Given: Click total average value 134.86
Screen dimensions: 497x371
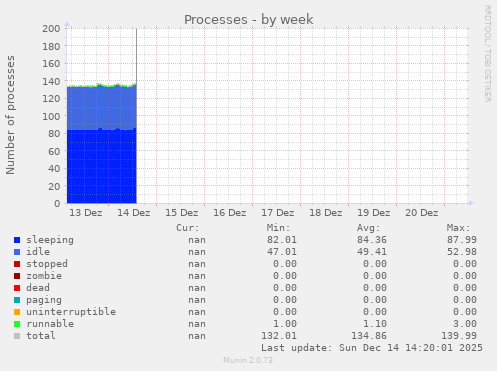Looking at the screenshot, I should pyautogui.click(x=369, y=336).
